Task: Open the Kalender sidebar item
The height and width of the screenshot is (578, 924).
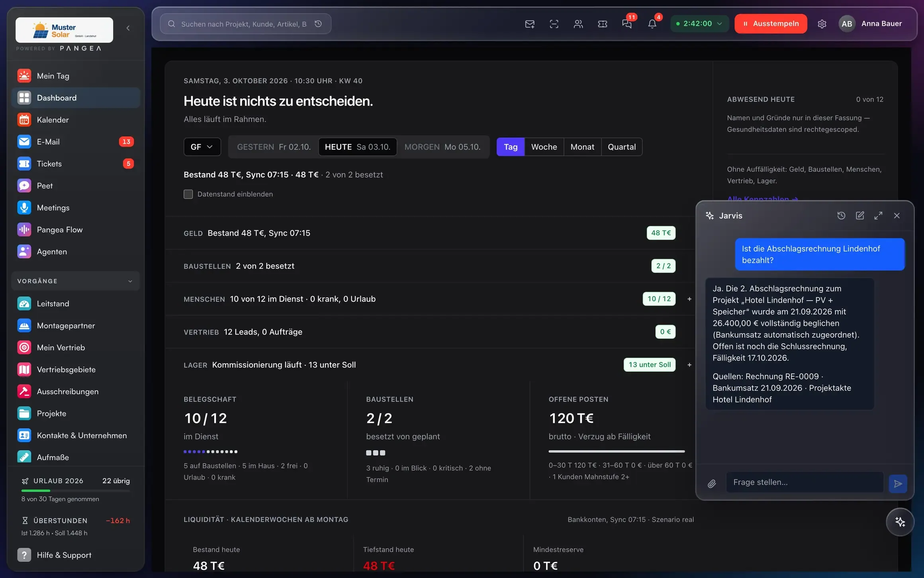Action: [76, 120]
